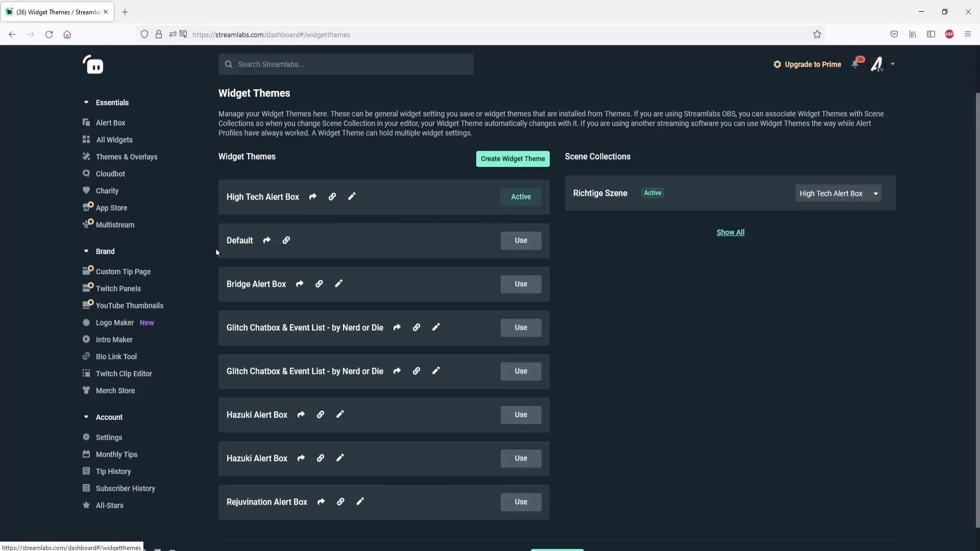Bookmark page with star icon

pos(817,35)
